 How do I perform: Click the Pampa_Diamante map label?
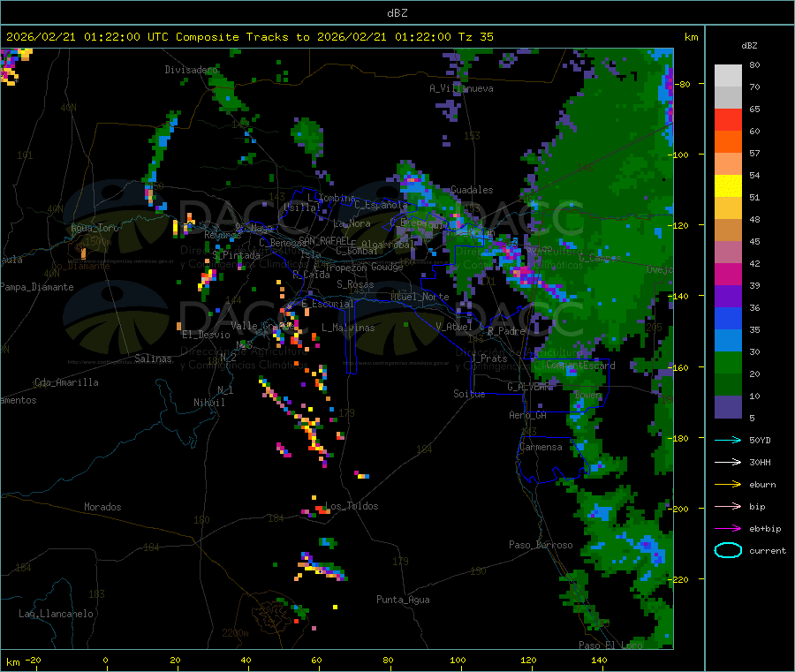coord(37,287)
